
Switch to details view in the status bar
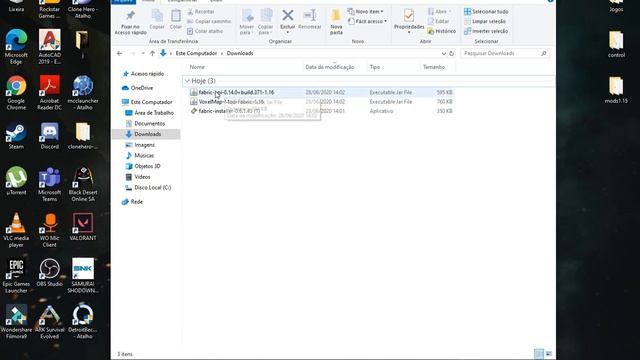[539, 353]
